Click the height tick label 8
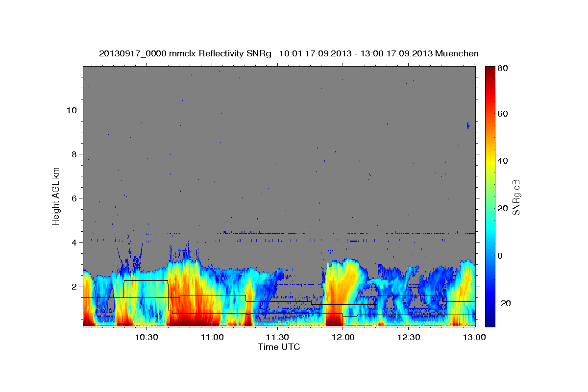Image resolution: width=588 pixels, height=392 pixels. pyautogui.click(x=74, y=154)
